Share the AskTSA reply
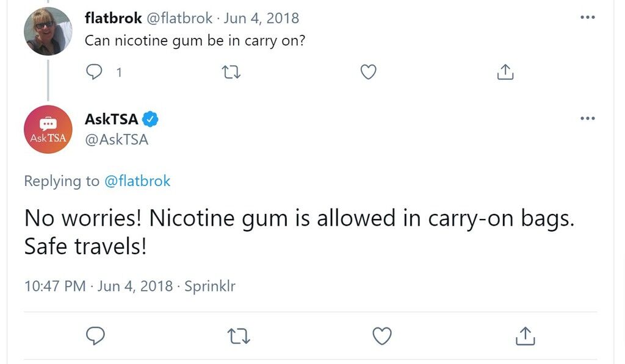Screen dimensions: 625x364 tap(526, 336)
